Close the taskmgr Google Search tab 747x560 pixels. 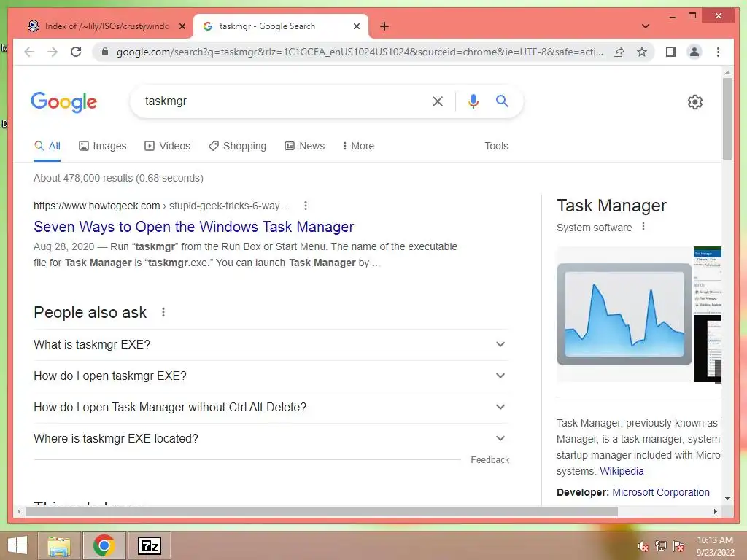356,26
